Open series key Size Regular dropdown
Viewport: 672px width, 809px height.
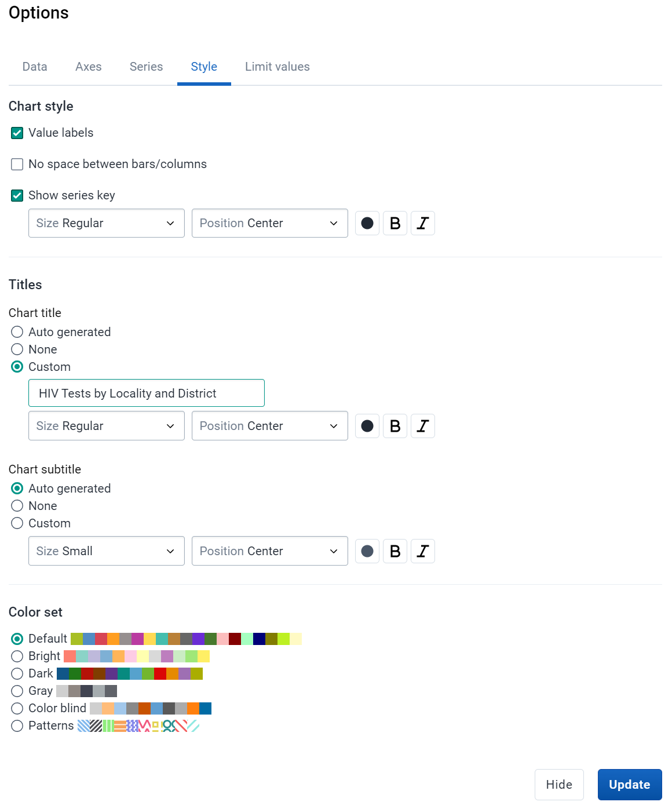(107, 223)
